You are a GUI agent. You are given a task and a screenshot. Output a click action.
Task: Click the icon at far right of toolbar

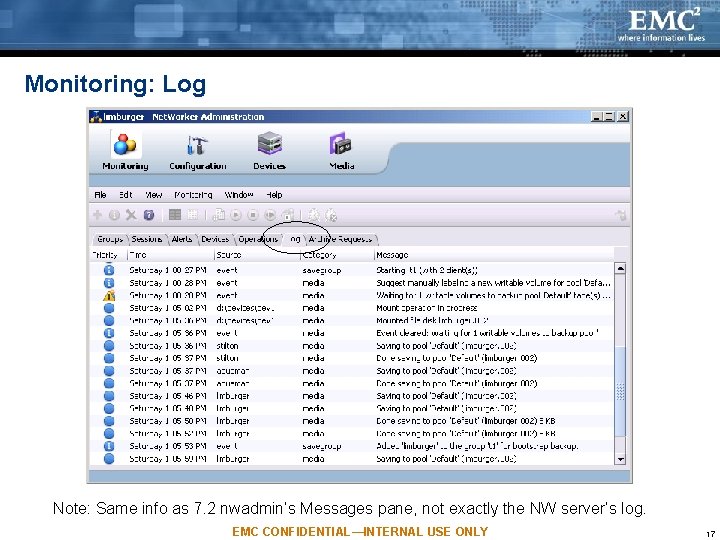620,215
